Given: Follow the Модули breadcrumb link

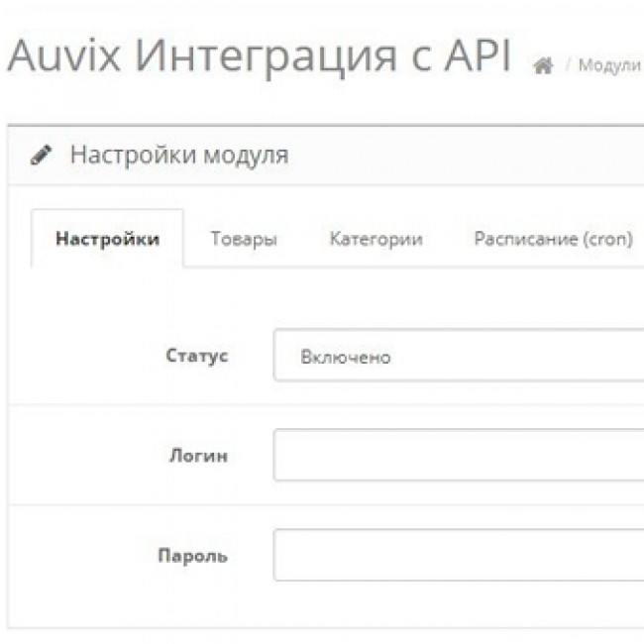Looking at the screenshot, I should [x=609, y=67].
